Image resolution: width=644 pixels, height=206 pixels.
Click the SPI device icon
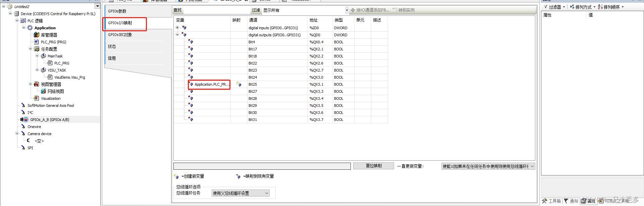tap(23, 148)
